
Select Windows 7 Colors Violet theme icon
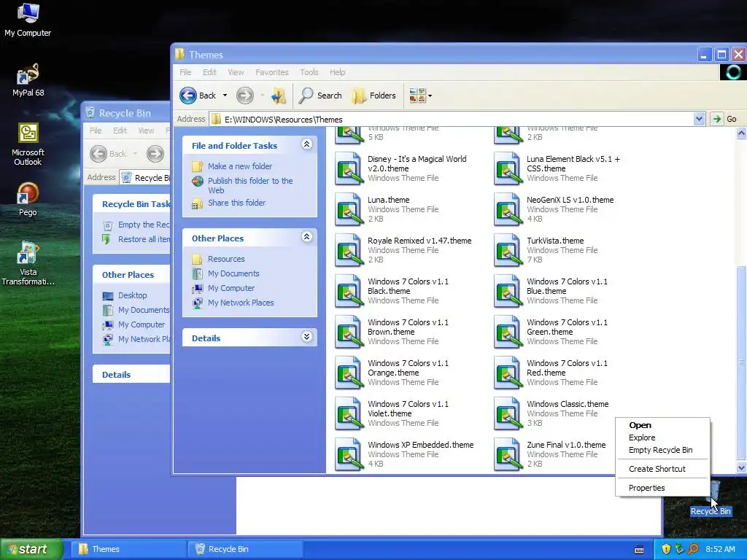[x=349, y=414]
